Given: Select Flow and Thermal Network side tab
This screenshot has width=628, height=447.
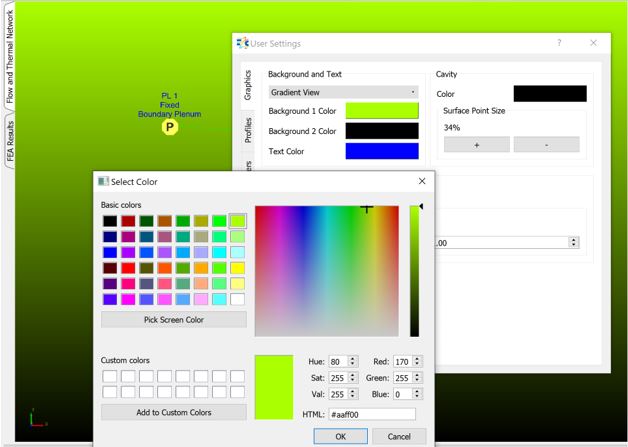Looking at the screenshot, I should click(11, 58).
